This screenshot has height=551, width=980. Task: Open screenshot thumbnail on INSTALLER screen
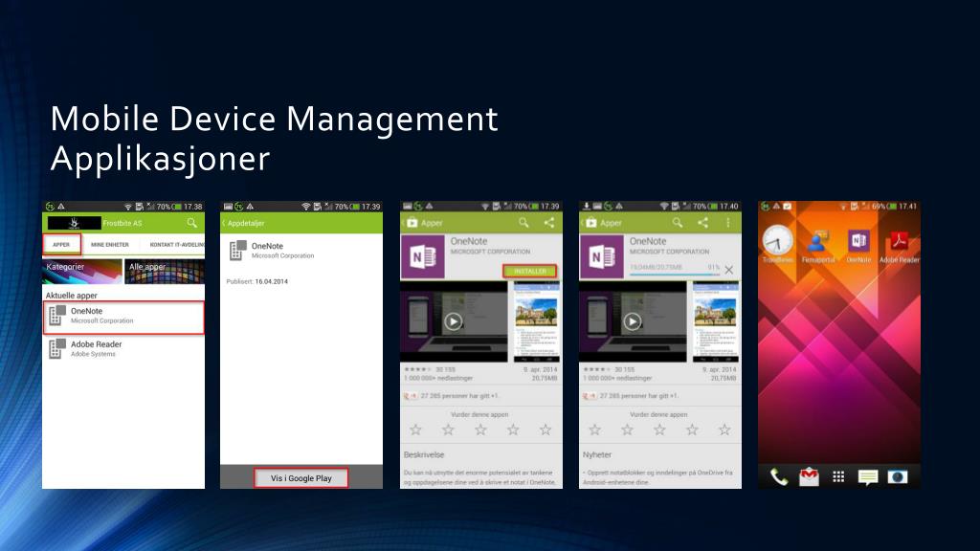coord(536,321)
